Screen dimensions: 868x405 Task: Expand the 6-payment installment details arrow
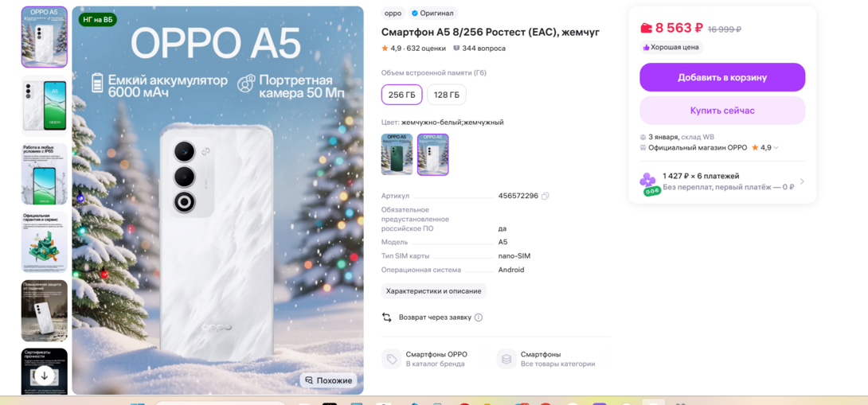802,181
